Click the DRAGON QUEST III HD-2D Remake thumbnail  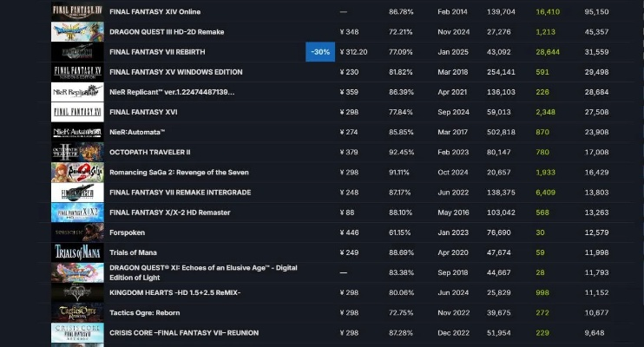pos(77,32)
